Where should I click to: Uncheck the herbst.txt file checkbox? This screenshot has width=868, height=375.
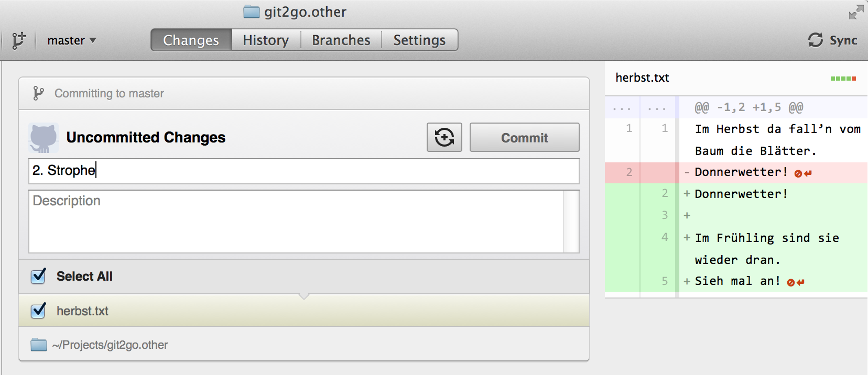(x=38, y=311)
